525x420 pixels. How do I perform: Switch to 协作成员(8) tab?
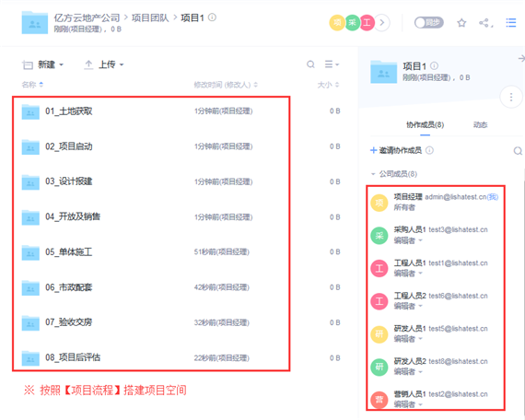point(425,125)
